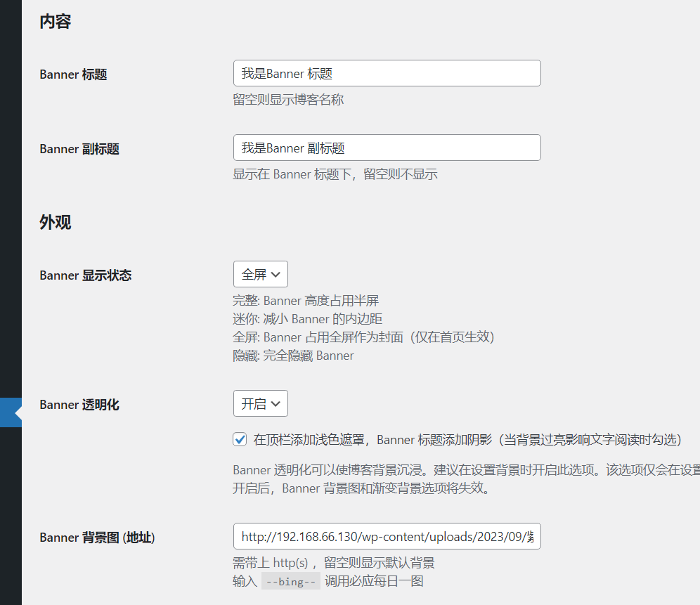Image resolution: width=700 pixels, height=605 pixels.
Task: Click the Banner 显示状态 field label
Action: point(86,275)
